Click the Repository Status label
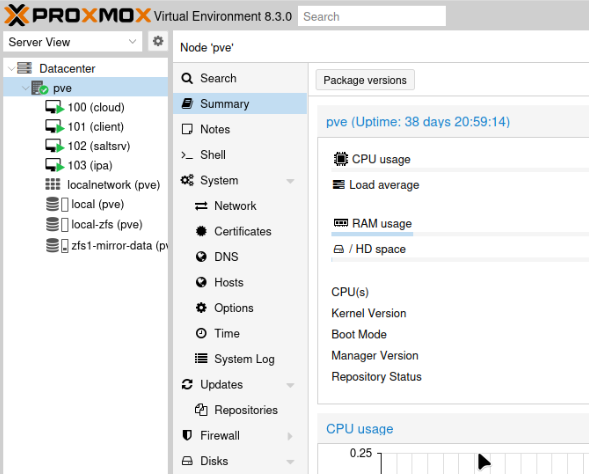Image resolution: width=589 pixels, height=474 pixels. click(376, 376)
